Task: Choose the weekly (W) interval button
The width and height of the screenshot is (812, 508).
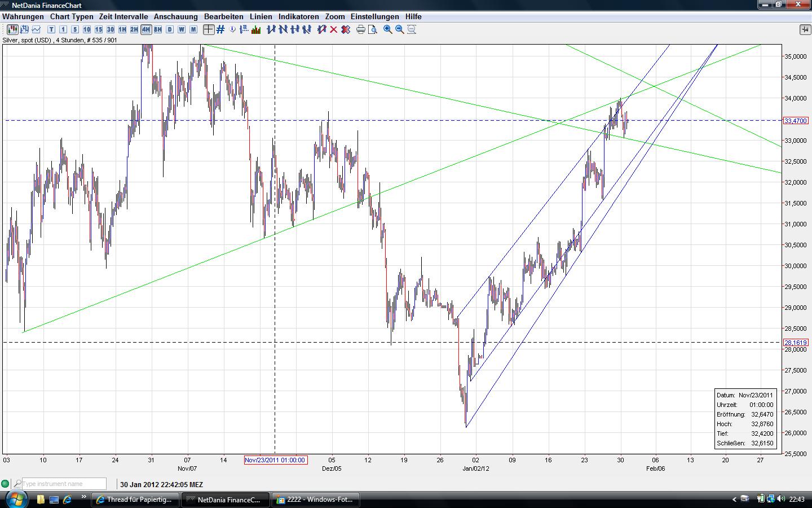Action: click(182, 29)
